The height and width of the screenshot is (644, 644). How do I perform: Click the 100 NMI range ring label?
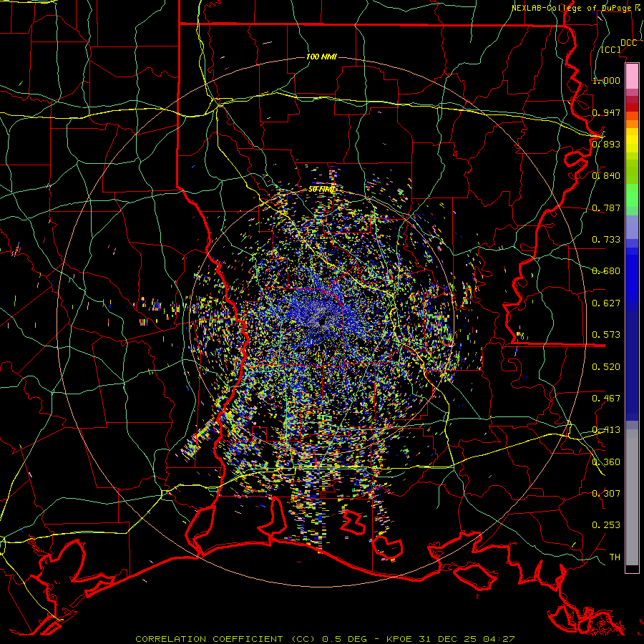pyautogui.click(x=321, y=57)
